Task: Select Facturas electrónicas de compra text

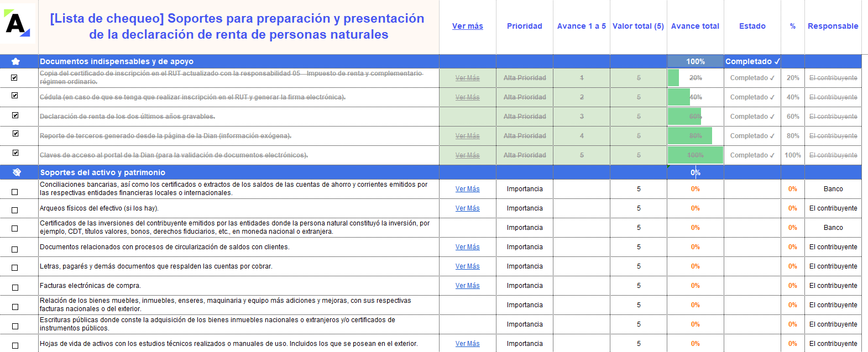Action: click(90, 286)
